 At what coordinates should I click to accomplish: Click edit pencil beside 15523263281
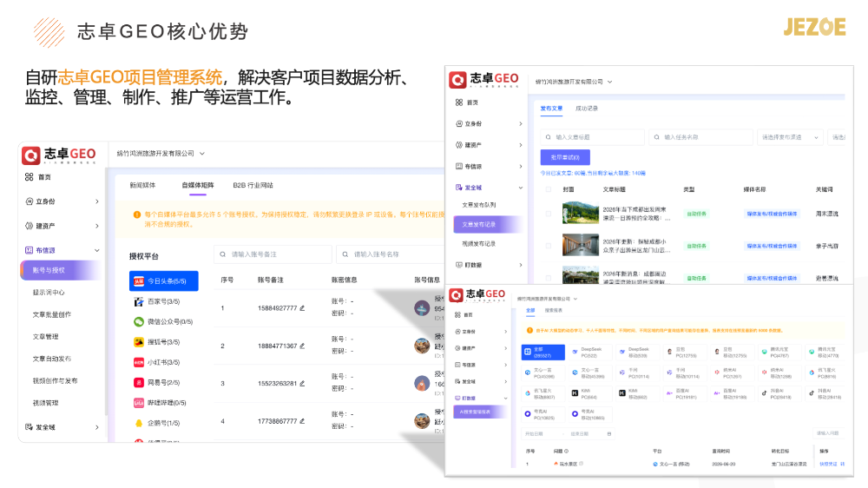(x=302, y=383)
